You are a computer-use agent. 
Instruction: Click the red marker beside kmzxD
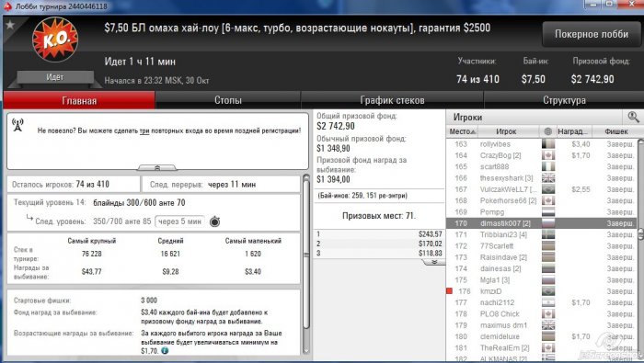click(x=449, y=290)
